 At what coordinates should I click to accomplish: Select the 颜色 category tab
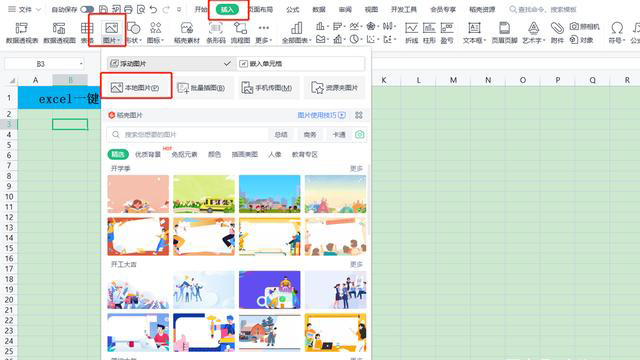pos(214,154)
